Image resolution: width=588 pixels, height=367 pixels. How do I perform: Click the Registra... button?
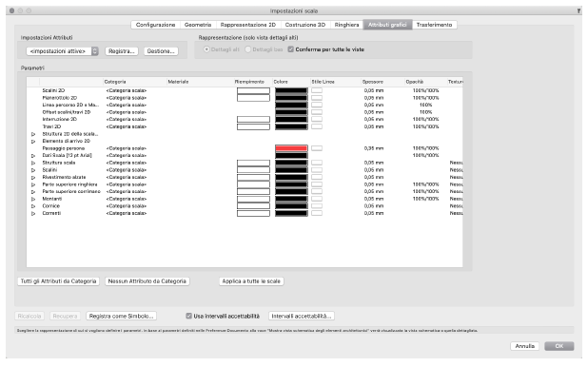(122, 51)
